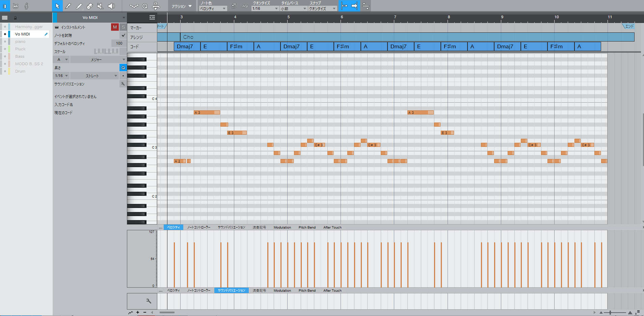Toggle the blue Q length quantize button

pos(123,68)
